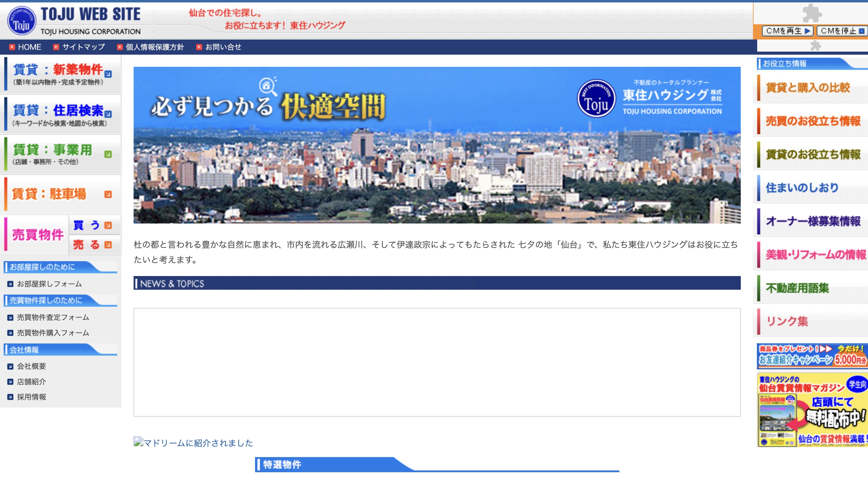The image size is (868, 478).
Task: Click the magnifier house icon in banner
Action: click(x=268, y=86)
